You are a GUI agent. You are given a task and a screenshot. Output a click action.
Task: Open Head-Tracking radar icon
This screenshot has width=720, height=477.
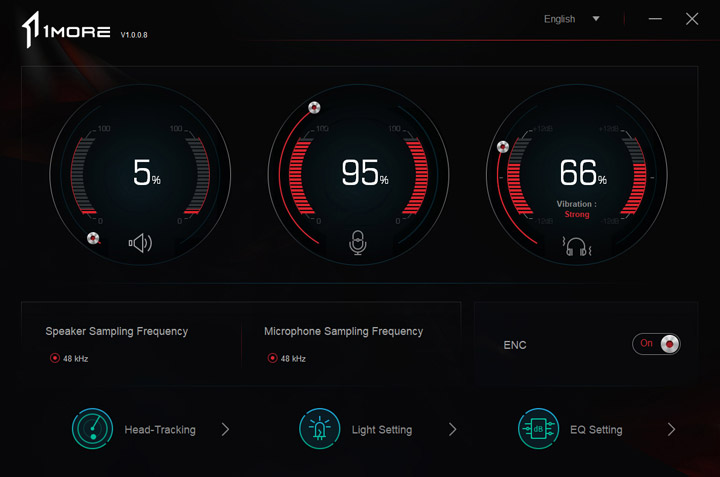(x=92, y=429)
